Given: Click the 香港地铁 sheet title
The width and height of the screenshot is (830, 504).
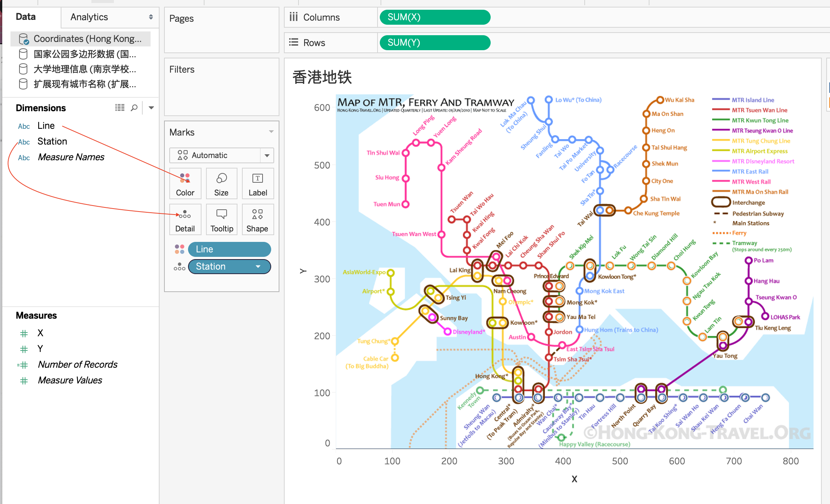Looking at the screenshot, I should (x=322, y=78).
